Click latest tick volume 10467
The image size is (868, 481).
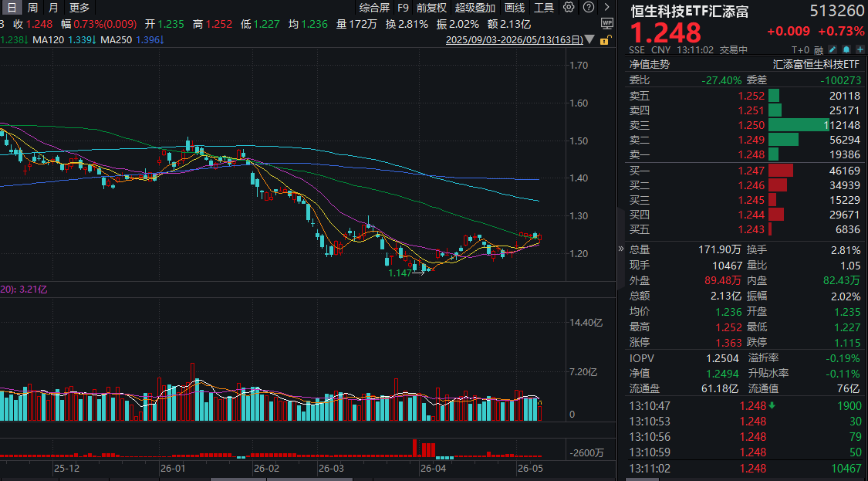pyautogui.click(x=846, y=469)
